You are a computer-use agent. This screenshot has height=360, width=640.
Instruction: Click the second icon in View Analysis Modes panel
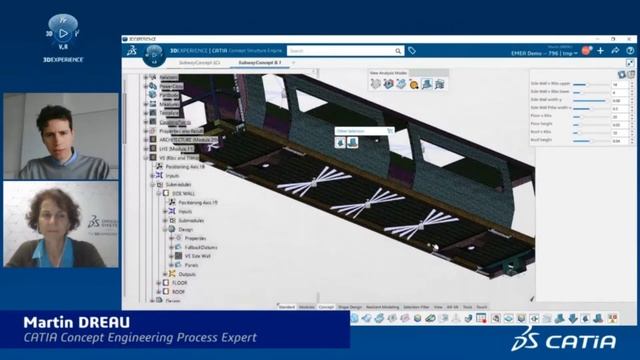pos(388,84)
